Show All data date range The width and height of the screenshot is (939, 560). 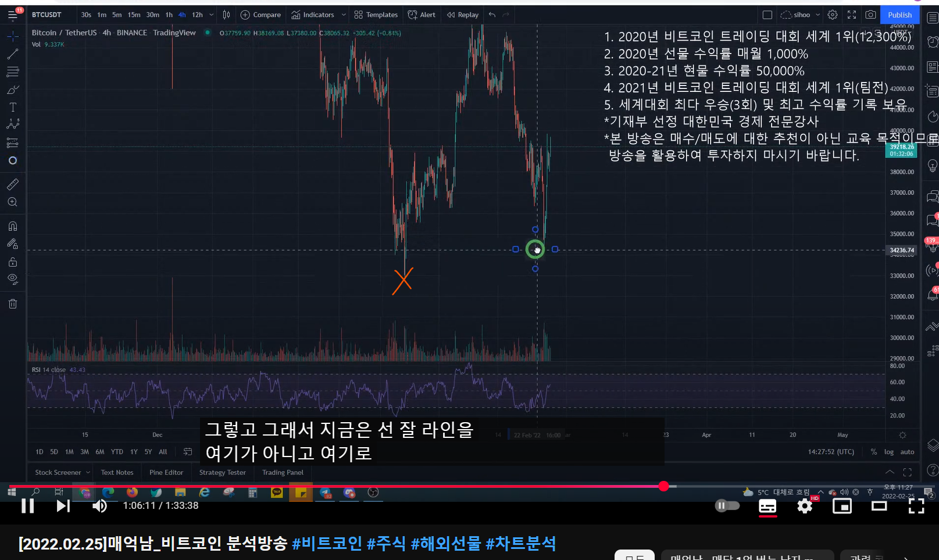coord(163,452)
